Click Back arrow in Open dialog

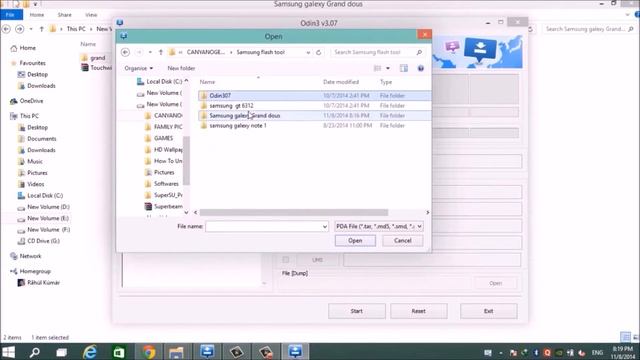[125, 52]
